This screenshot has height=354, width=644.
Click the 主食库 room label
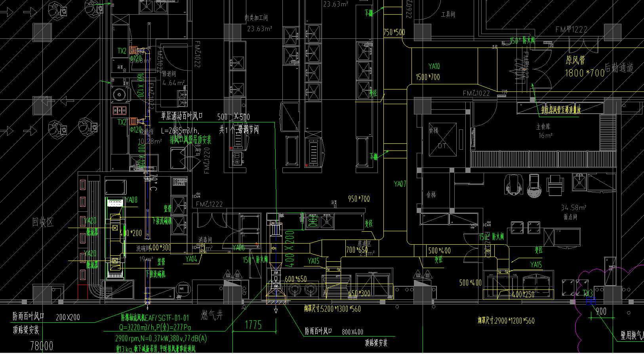pos(543,127)
